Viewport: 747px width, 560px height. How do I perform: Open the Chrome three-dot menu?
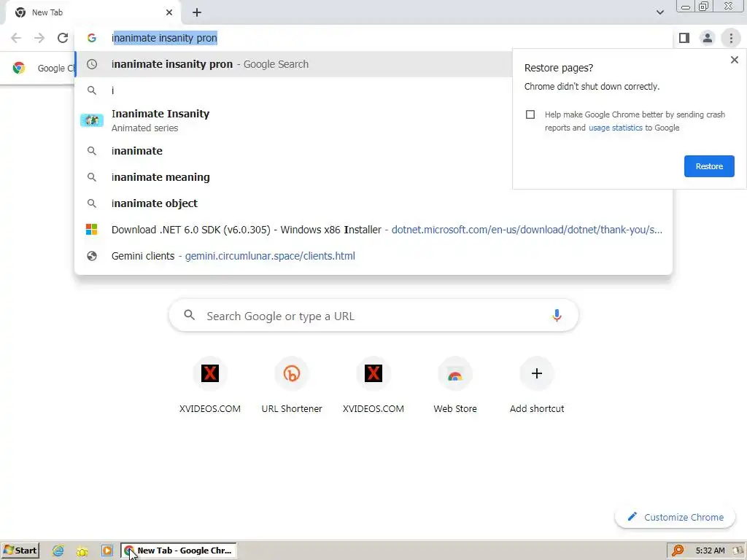point(731,38)
